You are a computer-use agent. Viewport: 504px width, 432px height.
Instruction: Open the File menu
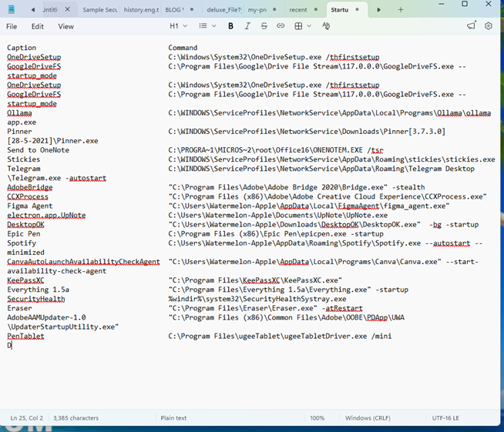(x=12, y=26)
